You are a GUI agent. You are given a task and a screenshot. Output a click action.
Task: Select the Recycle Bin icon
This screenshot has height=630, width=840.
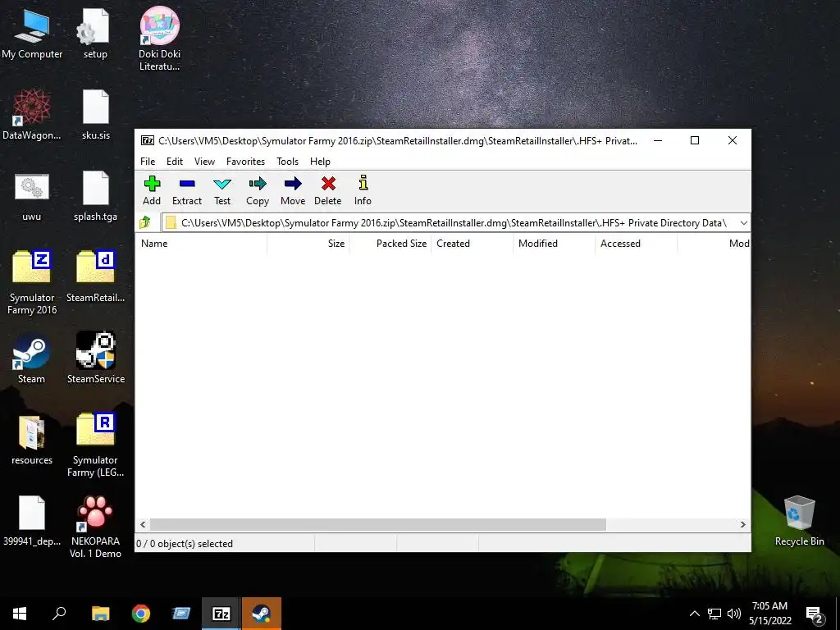pyautogui.click(x=799, y=521)
